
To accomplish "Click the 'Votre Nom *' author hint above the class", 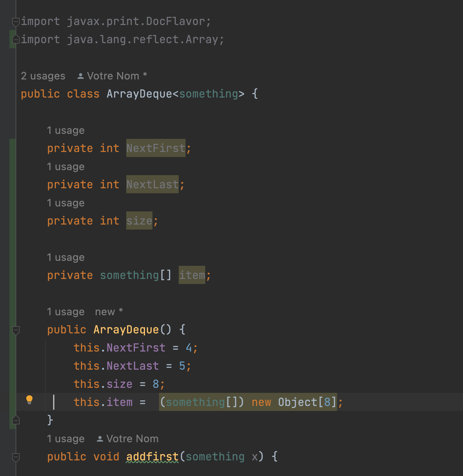I will coord(117,76).
